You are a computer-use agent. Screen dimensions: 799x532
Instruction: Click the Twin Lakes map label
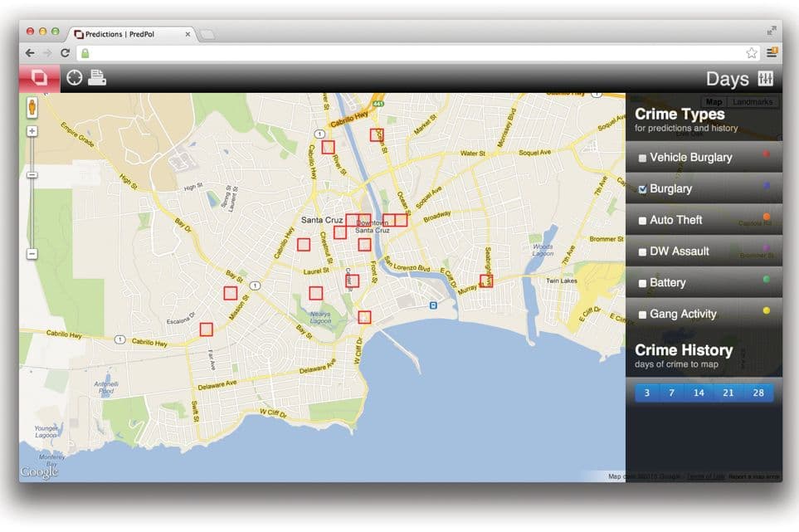(x=562, y=281)
